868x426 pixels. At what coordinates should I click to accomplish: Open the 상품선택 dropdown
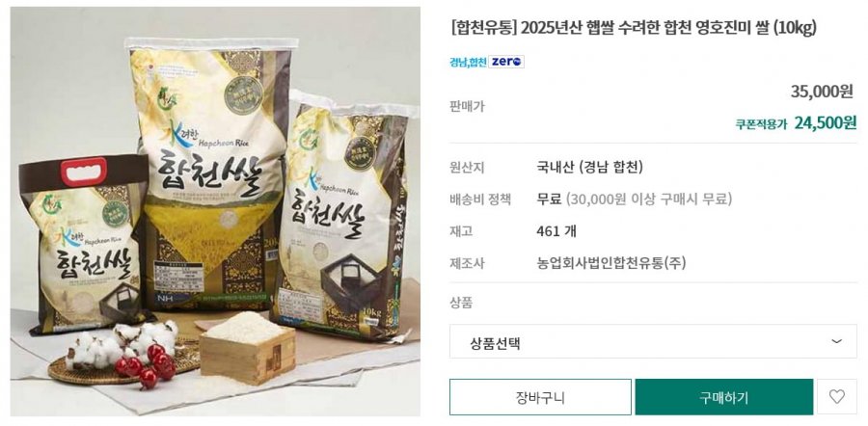tap(653, 341)
